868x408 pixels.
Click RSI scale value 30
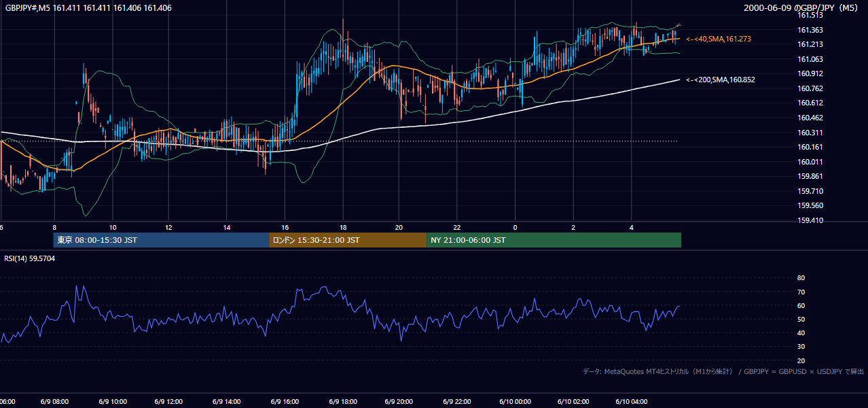(x=801, y=347)
